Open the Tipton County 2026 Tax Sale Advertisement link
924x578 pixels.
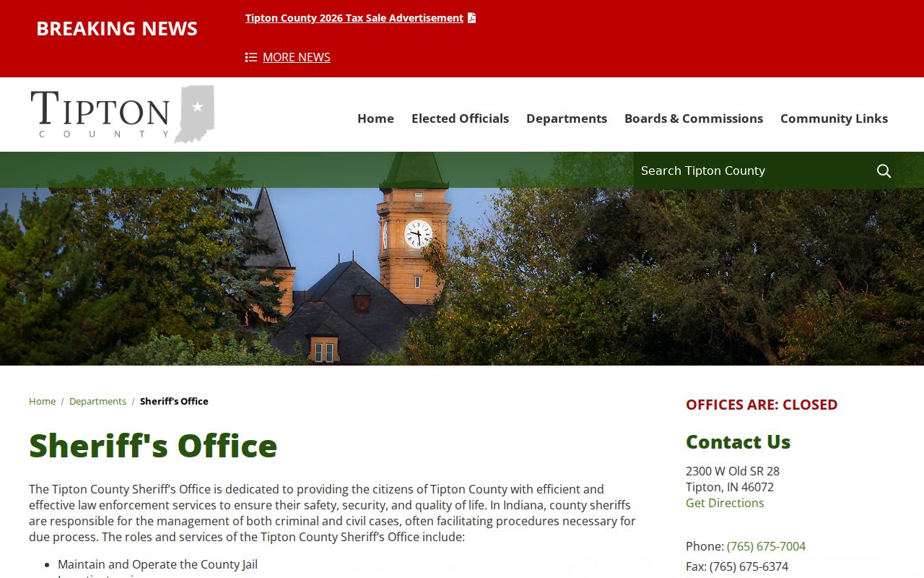point(354,18)
